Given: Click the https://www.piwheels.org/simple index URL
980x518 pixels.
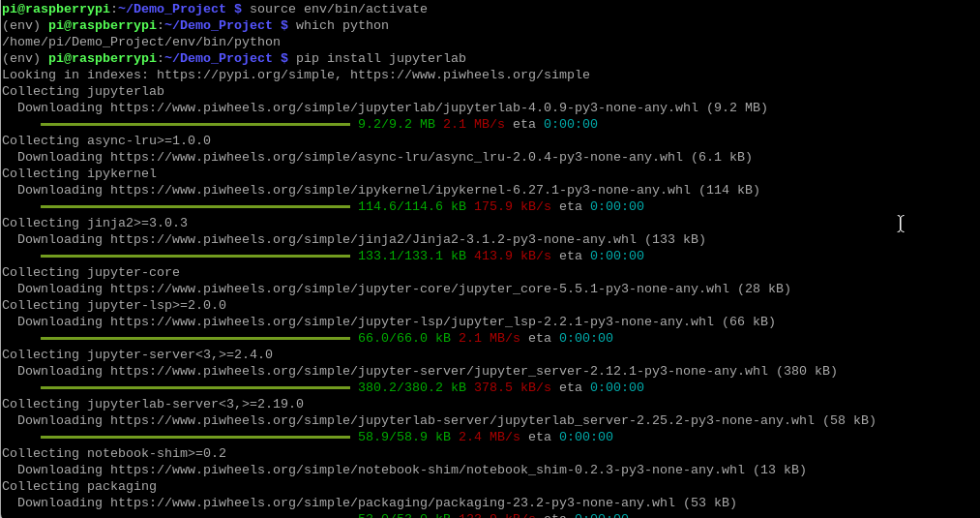Looking at the screenshot, I should (469, 75).
